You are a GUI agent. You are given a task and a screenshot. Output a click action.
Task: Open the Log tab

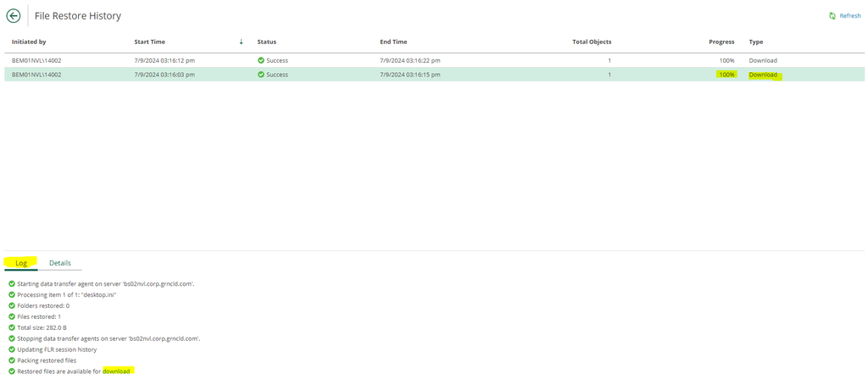click(21, 263)
